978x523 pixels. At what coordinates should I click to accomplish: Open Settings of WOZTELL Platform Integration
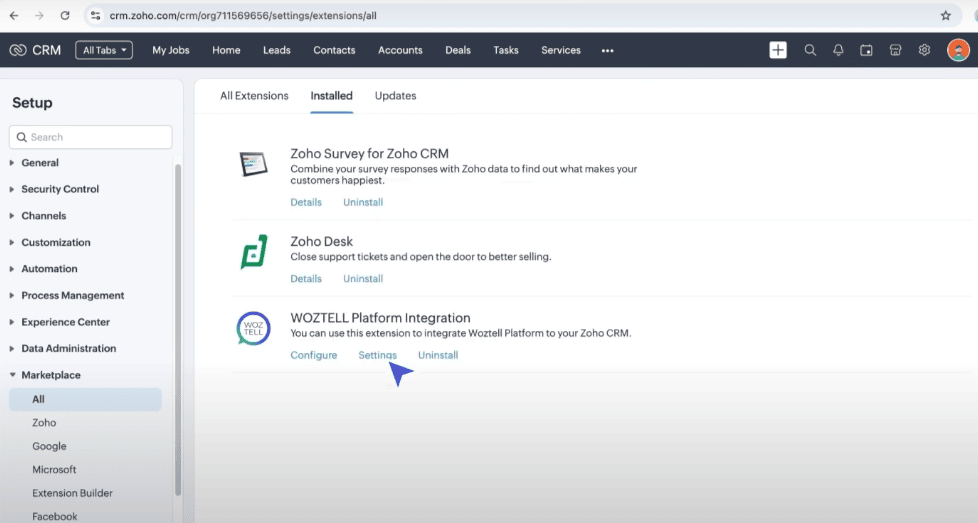pos(377,355)
